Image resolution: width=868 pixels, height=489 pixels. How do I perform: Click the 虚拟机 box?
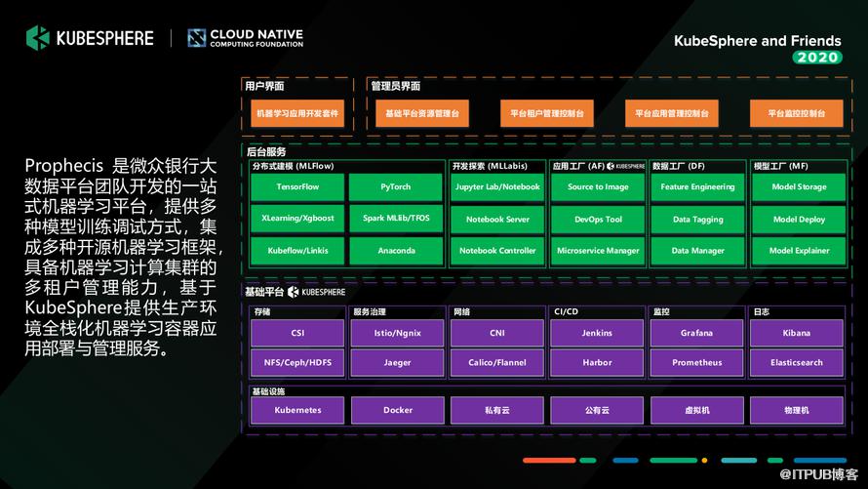coord(696,410)
